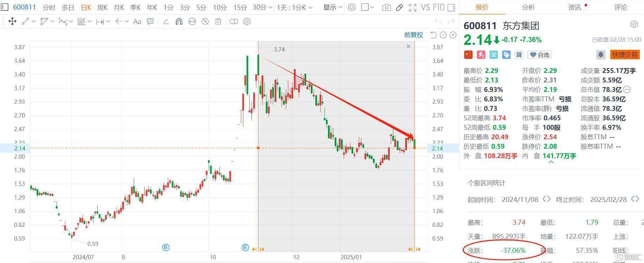
Task: Select the regression channel drawing tool
Action: pos(81,21)
